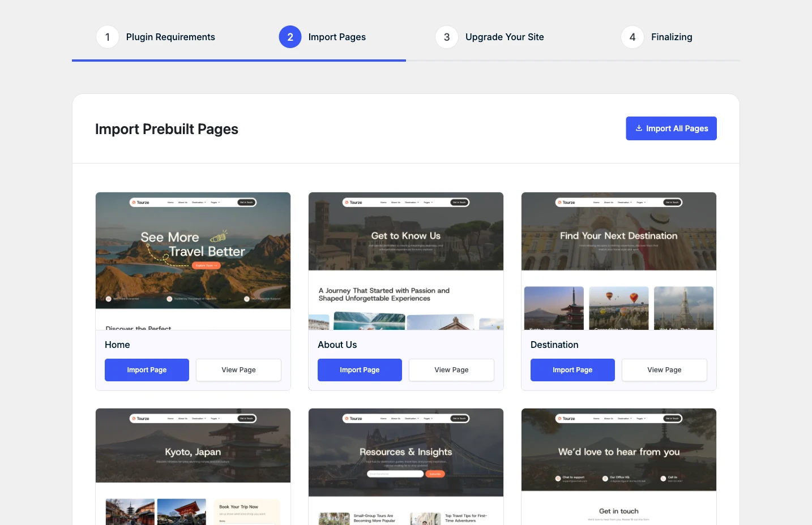The width and height of the screenshot is (812, 525).
Task: Import the About Us page
Action: coord(360,370)
